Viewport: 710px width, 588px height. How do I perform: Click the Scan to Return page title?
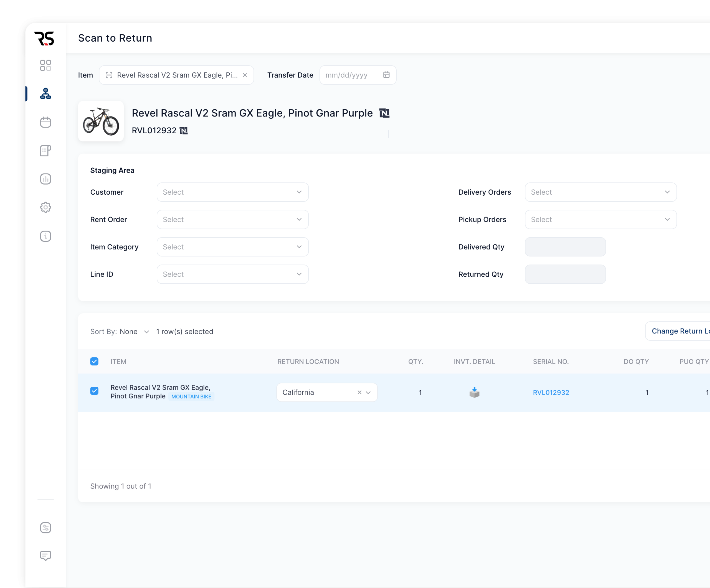pos(115,38)
